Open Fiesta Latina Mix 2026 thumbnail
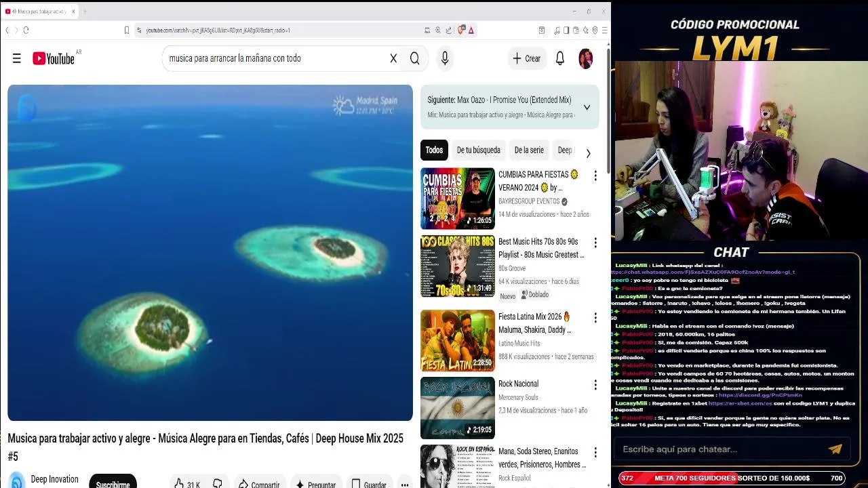868x488 pixels. point(458,341)
